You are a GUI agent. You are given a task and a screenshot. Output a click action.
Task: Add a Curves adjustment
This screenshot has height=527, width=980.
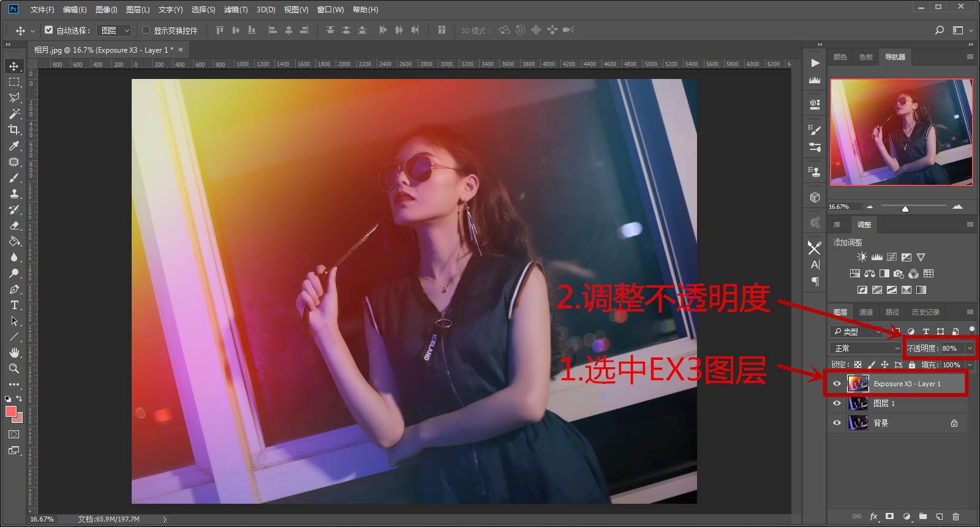tap(892, 257)
